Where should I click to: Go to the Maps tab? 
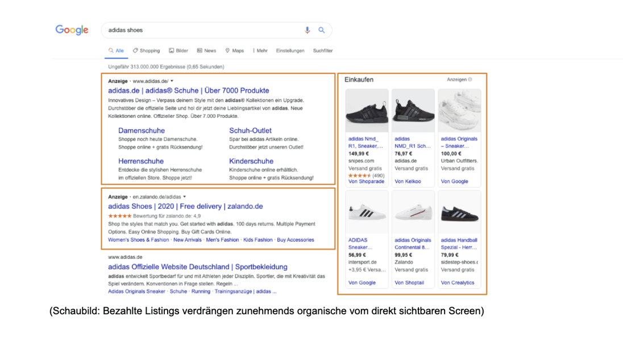tap(234, 51)
